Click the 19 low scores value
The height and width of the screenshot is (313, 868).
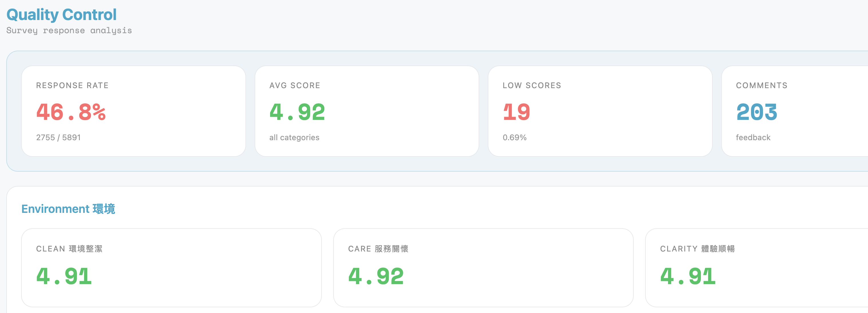517,112
